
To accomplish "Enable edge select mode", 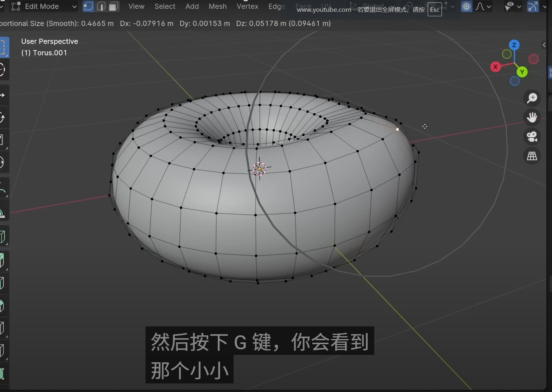I will tap(101, 6).
